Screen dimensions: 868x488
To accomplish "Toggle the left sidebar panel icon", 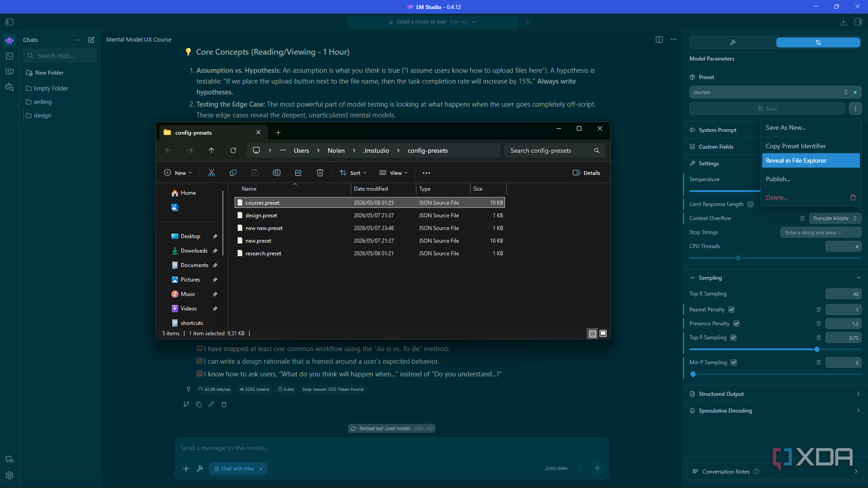I will pos(9,22).
